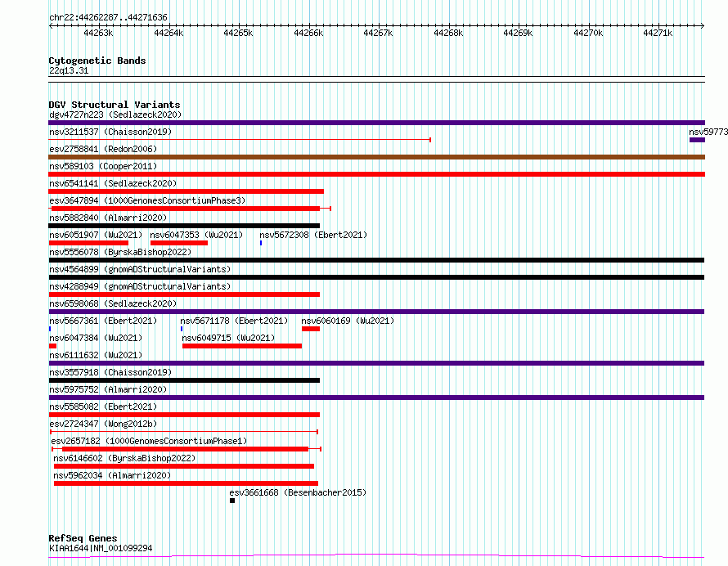Click the blue nsv5671178 insertion marker

point(182,329)
